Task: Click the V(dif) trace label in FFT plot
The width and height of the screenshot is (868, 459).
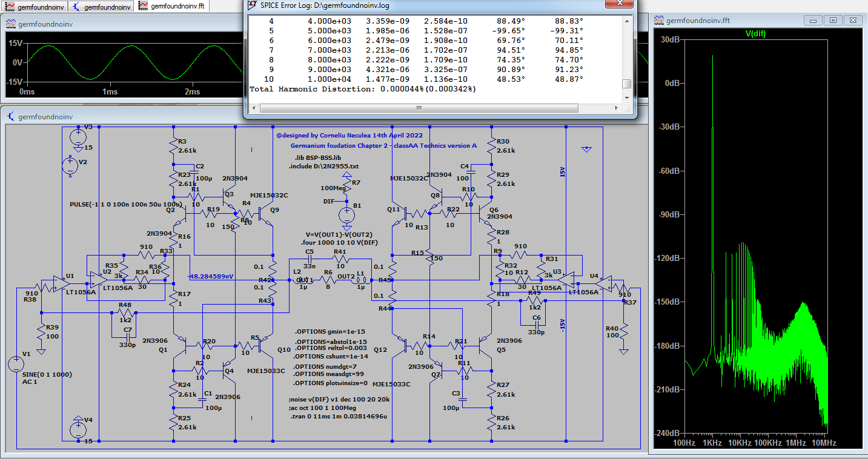Action: click(x=755, y=34)
